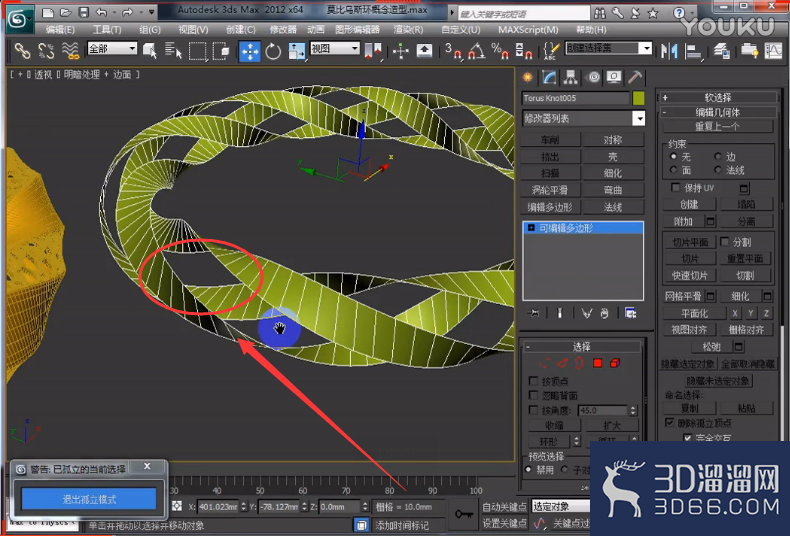Select Element sub-object level cube icon
The height and width of the screenshot is (536, 790).
coord(615,363)
